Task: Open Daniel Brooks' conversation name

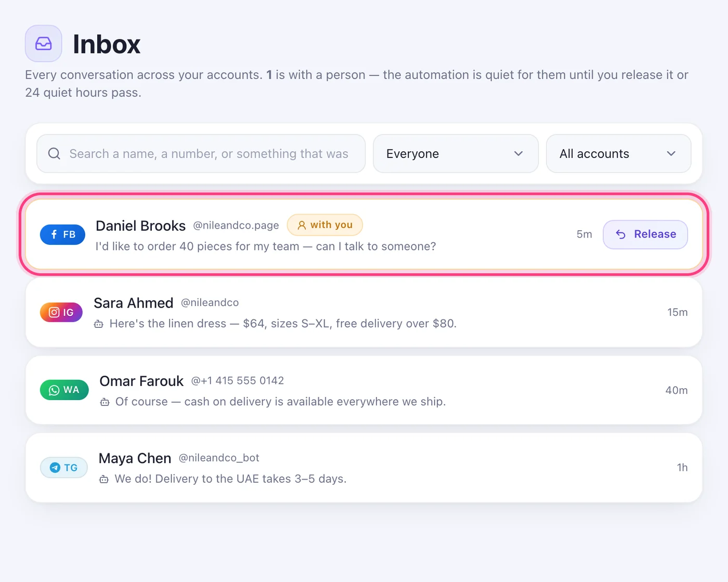Action: tap(140, 226)
